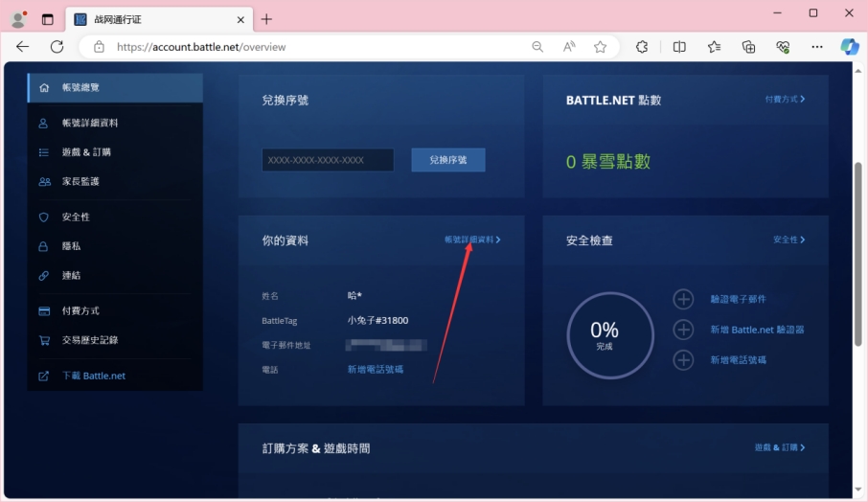View site information lock icon
This screenshot has width=868, height=502.
[99, 47]
